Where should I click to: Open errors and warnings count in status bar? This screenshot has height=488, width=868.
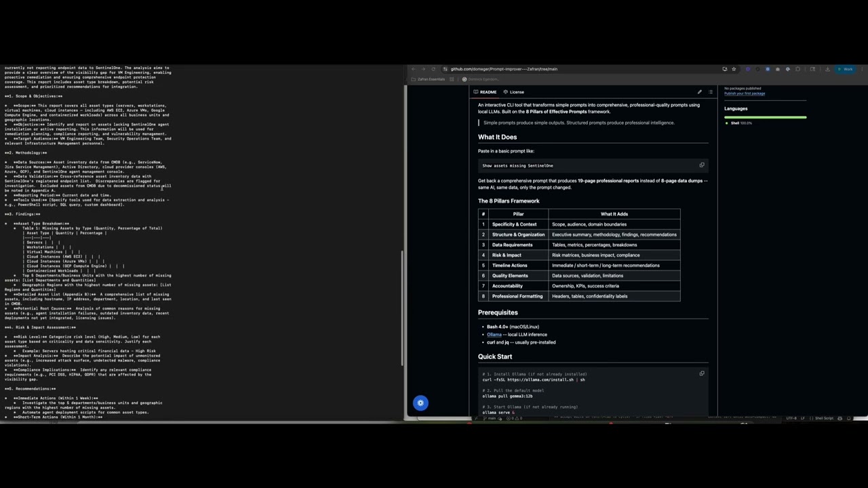[x=514, y=418]
